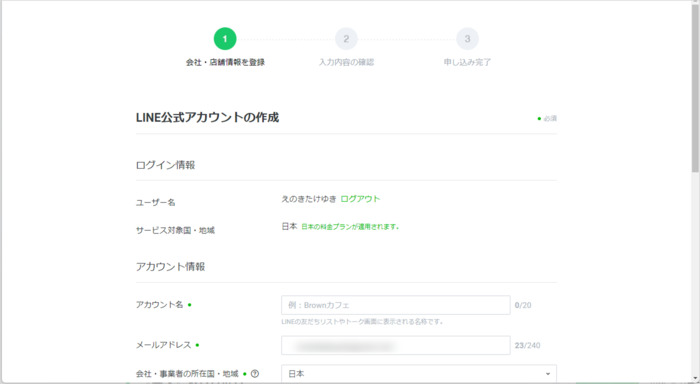Image resolution: width=700 pixels, height=384 pixels.
Task: Click the step 2 circle indicator
Action: (x=346, y=39)
